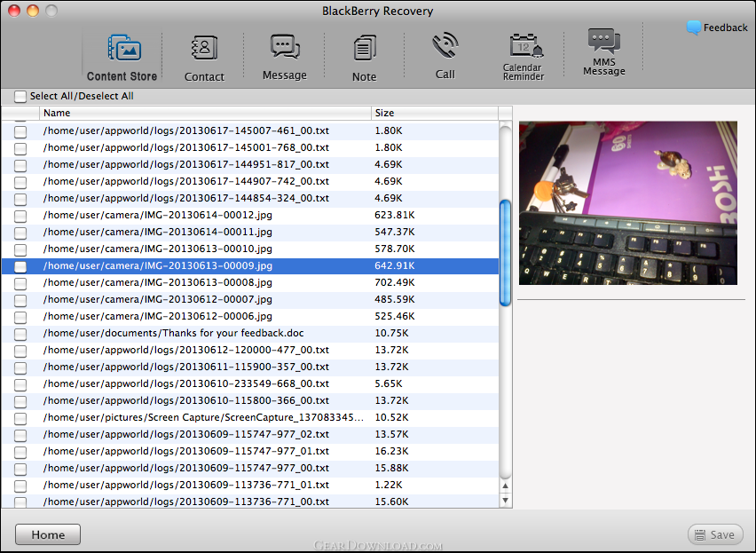Screen dimensions: 756x553
Task: Click the Save button
Action: pyautogui.click(x=715, y=534)
